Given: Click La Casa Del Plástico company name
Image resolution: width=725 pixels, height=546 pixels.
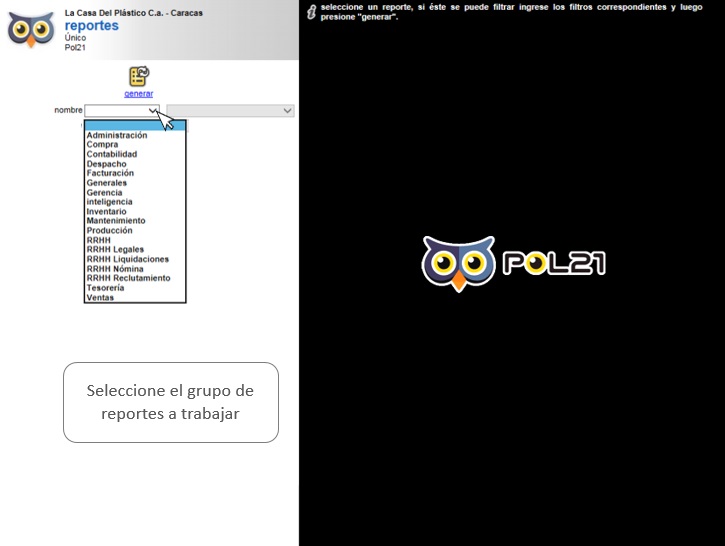Looking at the screenshot, I should [134, 13].
